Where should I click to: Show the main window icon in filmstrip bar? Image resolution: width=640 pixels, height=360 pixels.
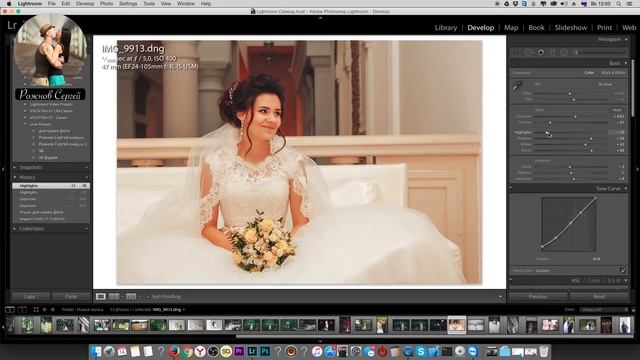point(10,309)
